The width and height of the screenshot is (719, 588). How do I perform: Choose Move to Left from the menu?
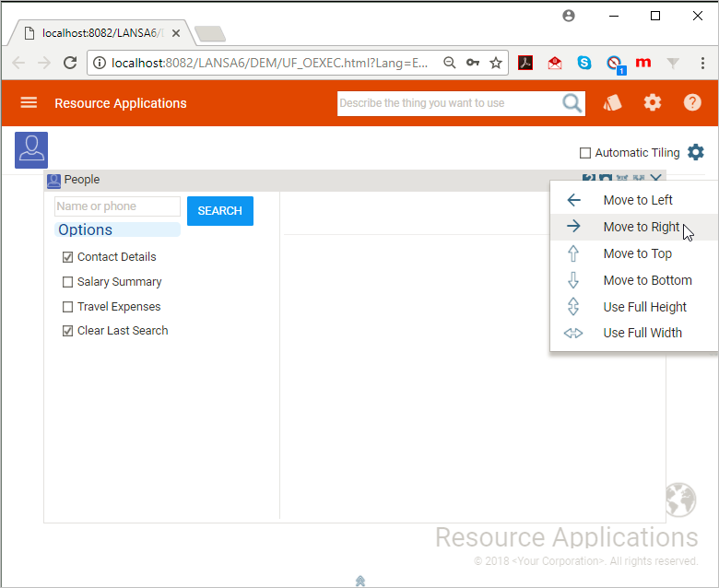634,200
